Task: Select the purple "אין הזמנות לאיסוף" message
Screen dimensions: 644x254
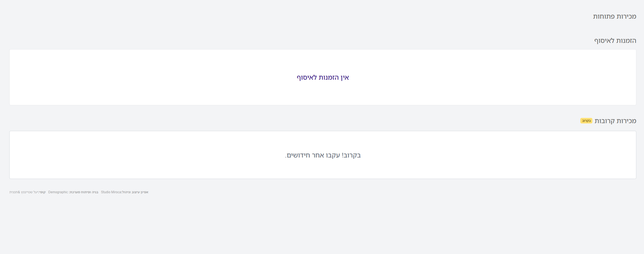Action: (x=323, y=78)
